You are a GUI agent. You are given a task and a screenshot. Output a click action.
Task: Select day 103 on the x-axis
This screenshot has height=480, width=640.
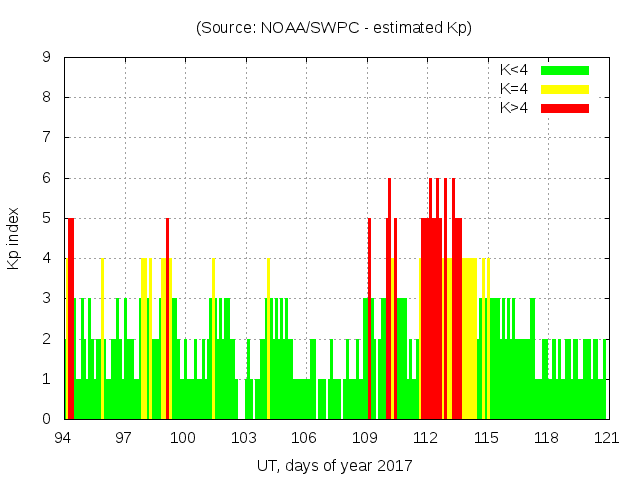tap(245, 438)
